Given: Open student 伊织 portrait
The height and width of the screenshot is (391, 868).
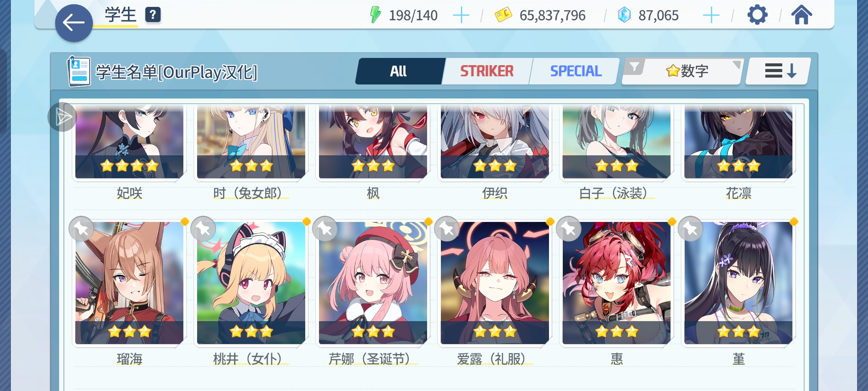Looking at the screenshot, I should [495, 142].
